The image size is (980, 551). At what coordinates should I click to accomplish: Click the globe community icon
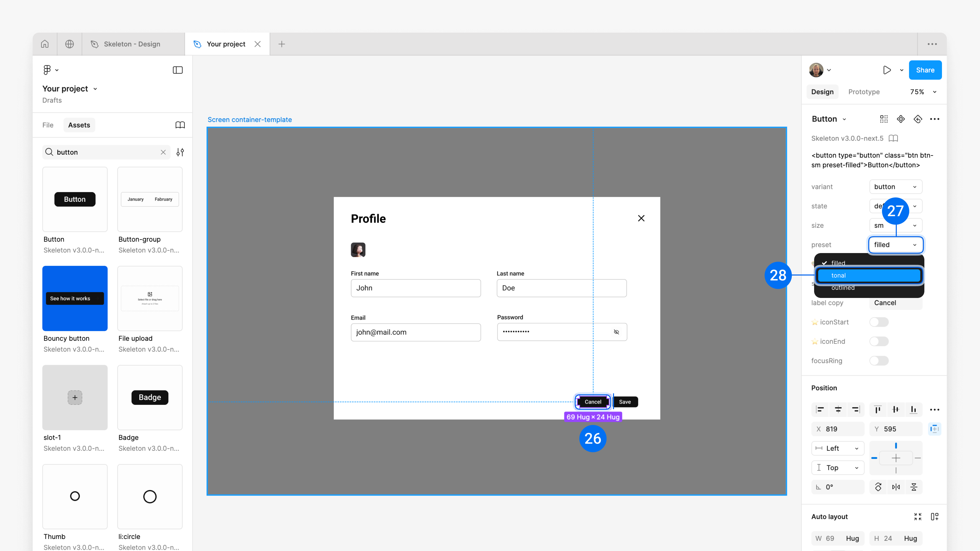[69, 44]
